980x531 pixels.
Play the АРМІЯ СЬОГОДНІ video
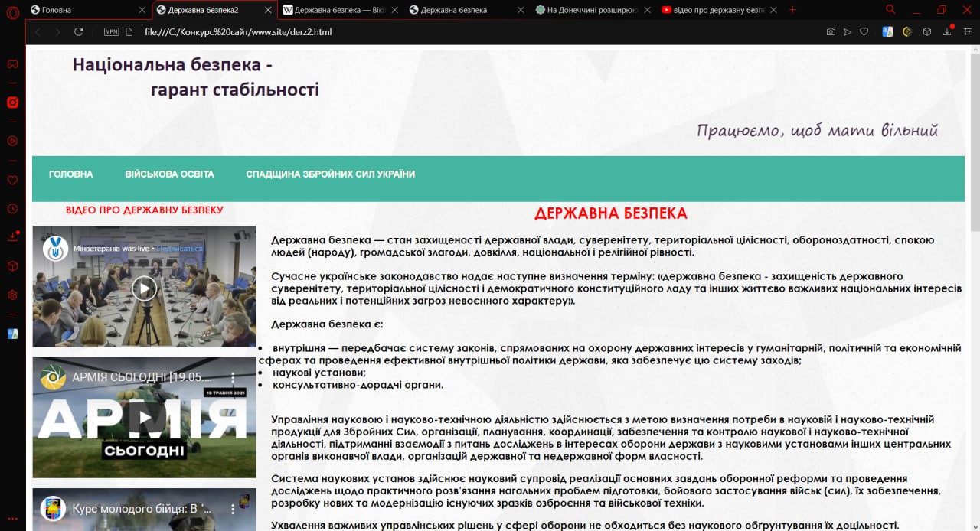(144, 418)
